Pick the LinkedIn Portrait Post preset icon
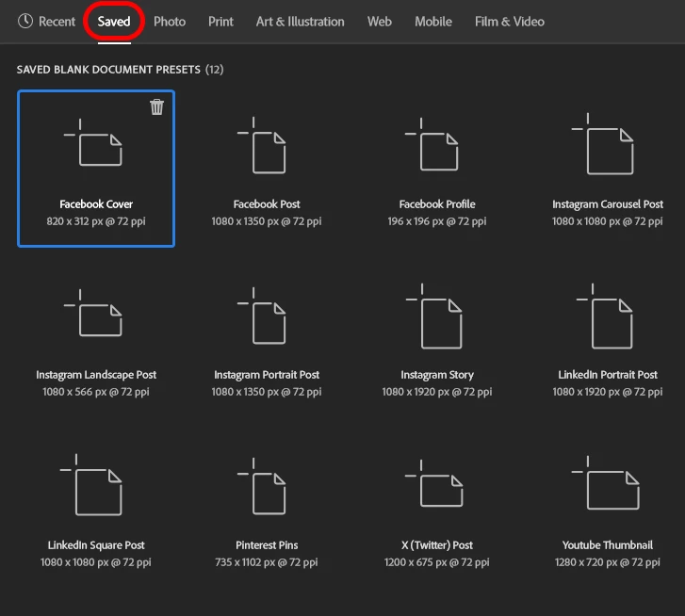 [605, 316]
